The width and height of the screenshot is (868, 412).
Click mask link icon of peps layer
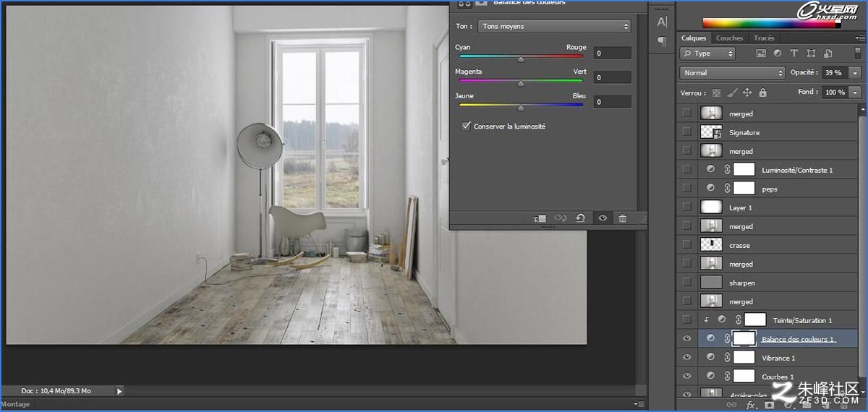(728, 188)
